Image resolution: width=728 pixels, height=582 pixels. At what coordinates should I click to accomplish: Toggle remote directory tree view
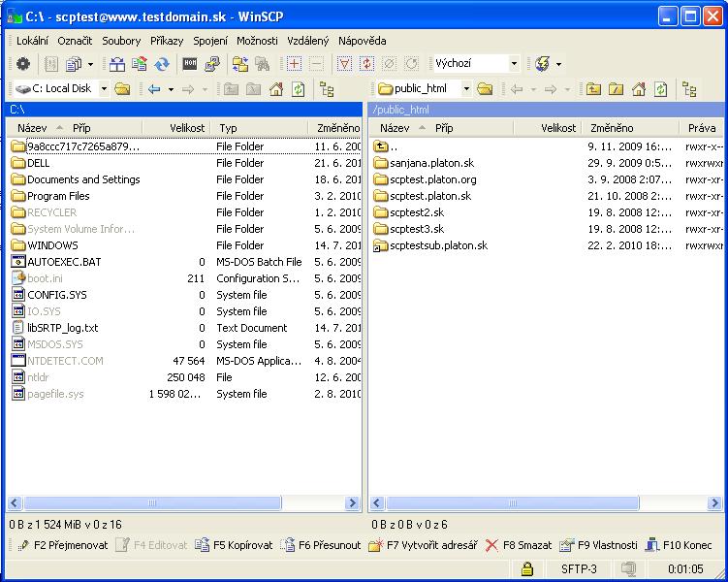point(689,88)
